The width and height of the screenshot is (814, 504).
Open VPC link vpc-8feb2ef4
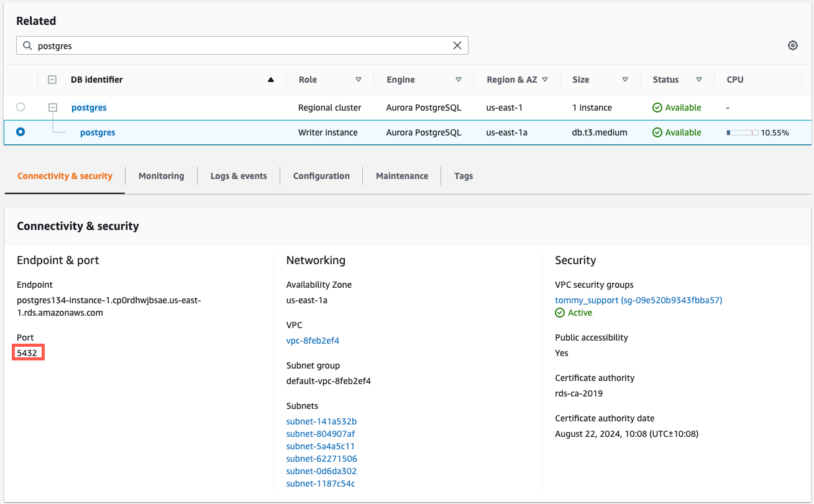tap(313, 341)
